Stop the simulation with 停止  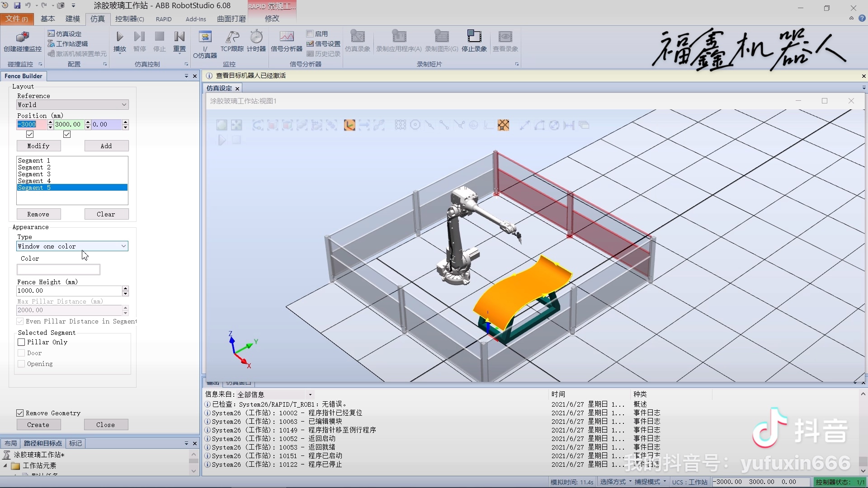click(160, 42)
